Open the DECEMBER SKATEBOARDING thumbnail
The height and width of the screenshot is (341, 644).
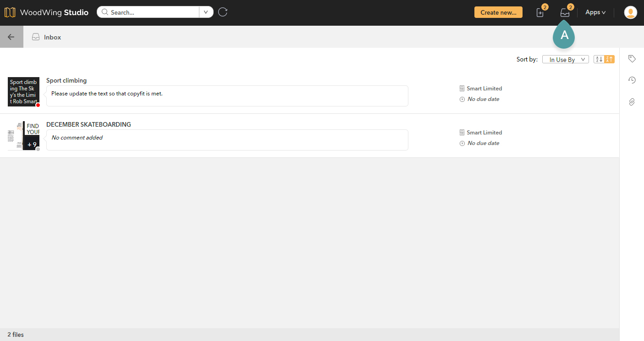23,135
